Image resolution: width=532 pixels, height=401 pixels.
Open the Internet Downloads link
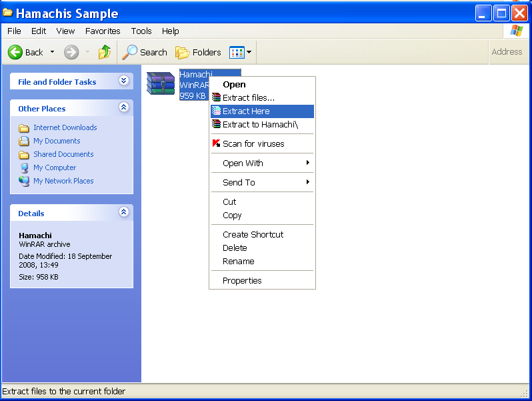[65, 127]
